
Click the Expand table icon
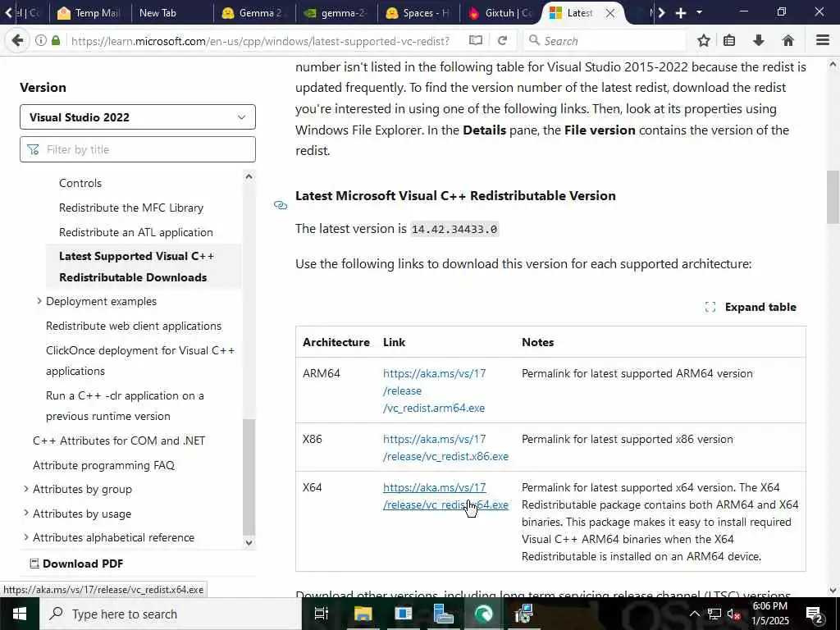point(710,307)
